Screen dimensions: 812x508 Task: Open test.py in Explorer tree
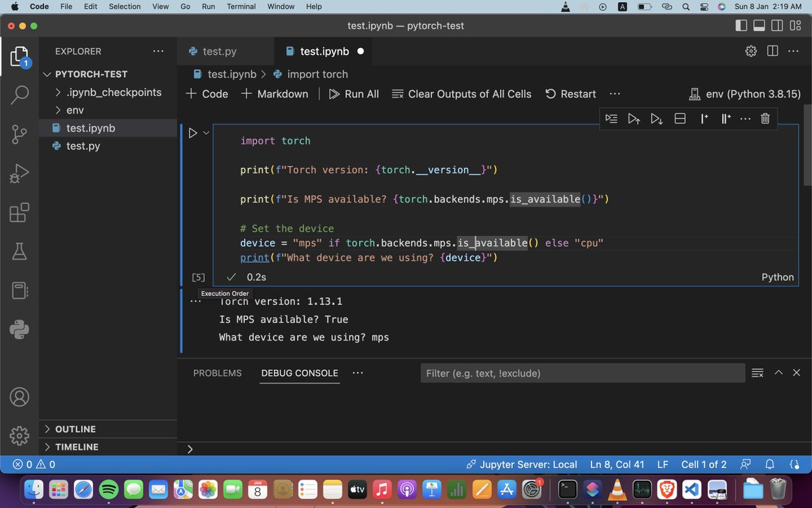pos(108,146)
